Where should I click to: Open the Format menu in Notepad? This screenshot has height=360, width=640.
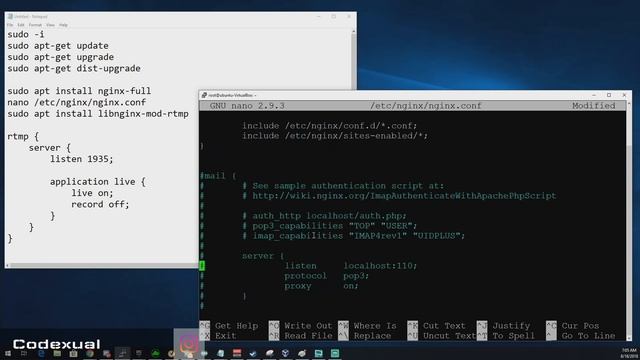point(35,25)
